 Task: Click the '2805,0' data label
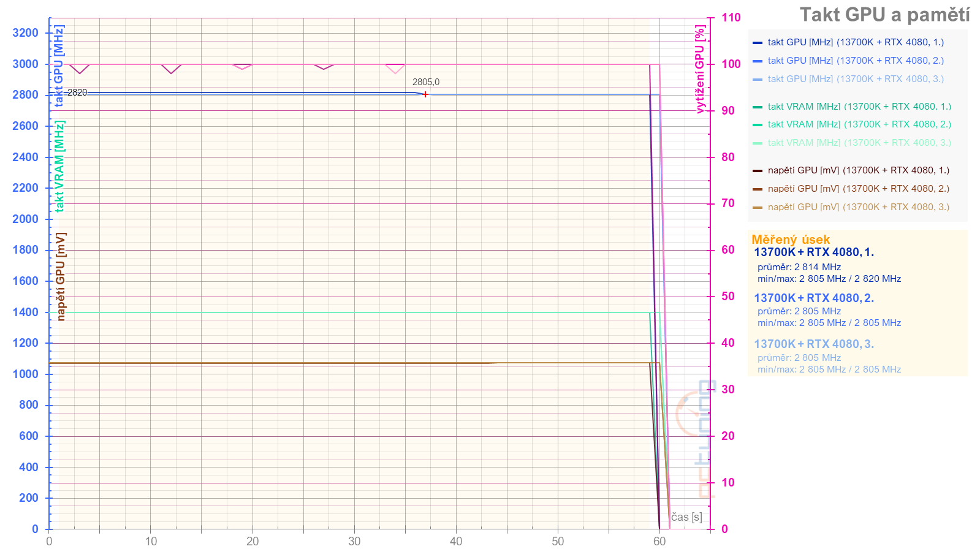(426, 82)
